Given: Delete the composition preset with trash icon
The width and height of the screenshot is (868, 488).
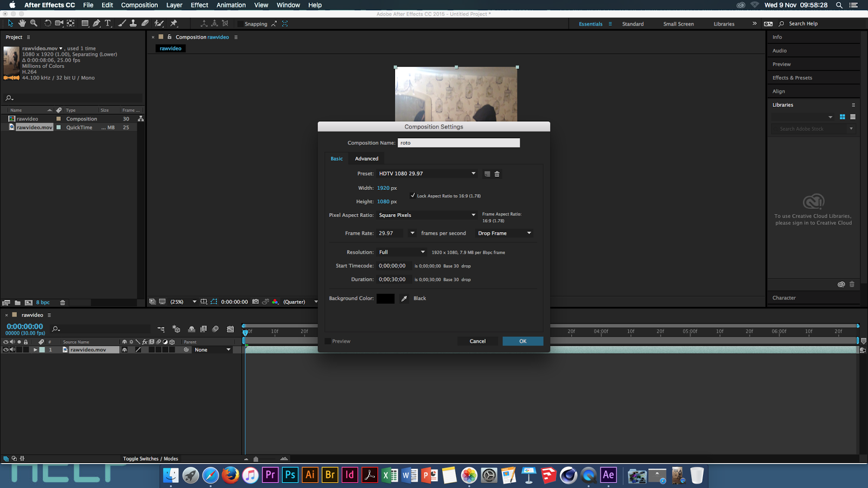Looking at the screenshot, I should click(x=497, y=174).
